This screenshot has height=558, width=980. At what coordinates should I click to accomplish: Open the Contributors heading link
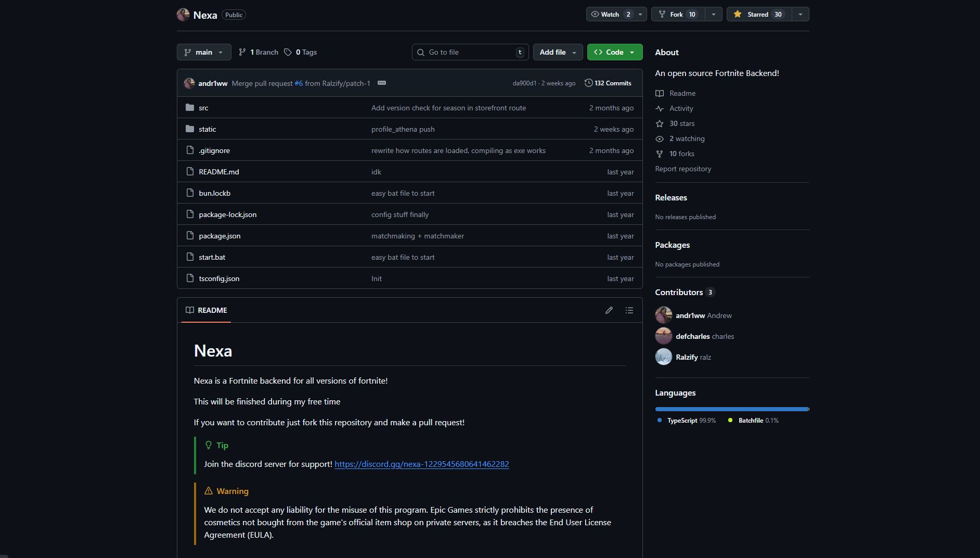[x=685, y=293]
